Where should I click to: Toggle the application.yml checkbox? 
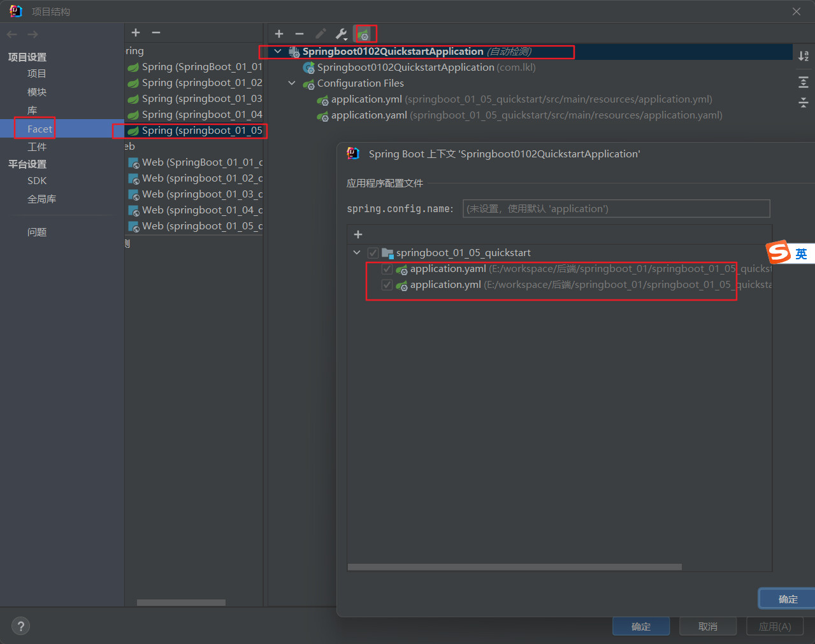tap(387, 285)
